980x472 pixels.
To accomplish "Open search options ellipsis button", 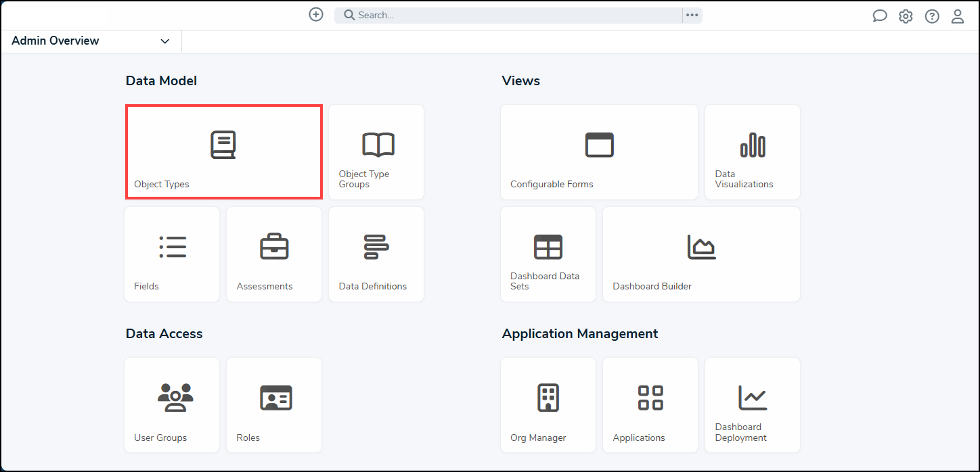I will 692,15.
